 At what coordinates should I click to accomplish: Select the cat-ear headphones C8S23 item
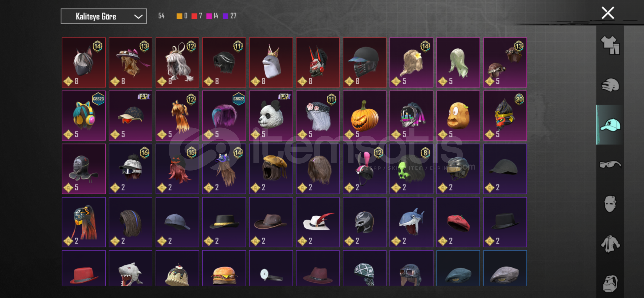pos(84,116)
